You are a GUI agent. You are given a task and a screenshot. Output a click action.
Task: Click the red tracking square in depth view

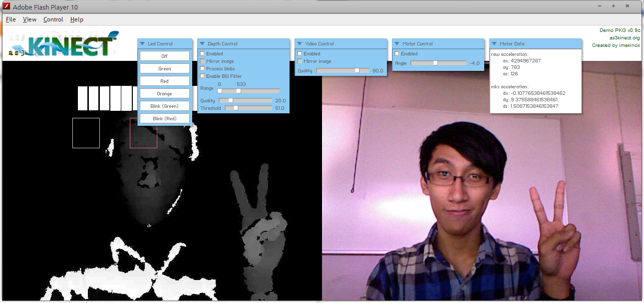[144, 134]
